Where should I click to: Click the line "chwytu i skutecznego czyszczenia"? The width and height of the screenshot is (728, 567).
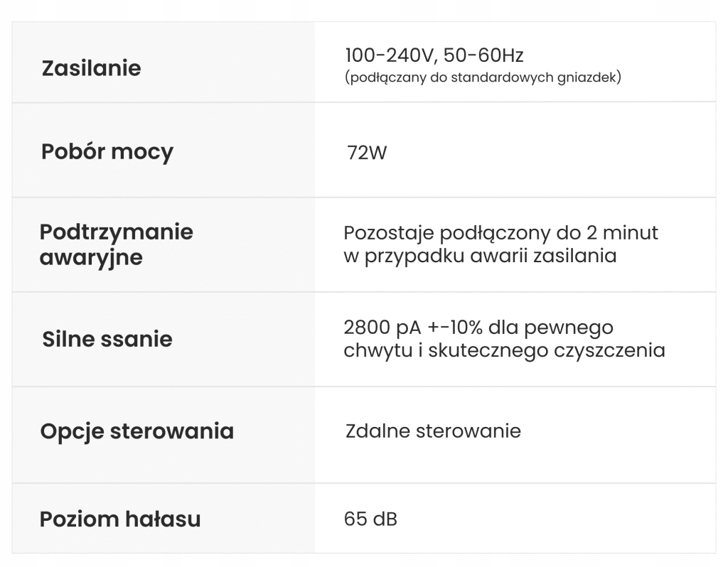coord(504,350)
